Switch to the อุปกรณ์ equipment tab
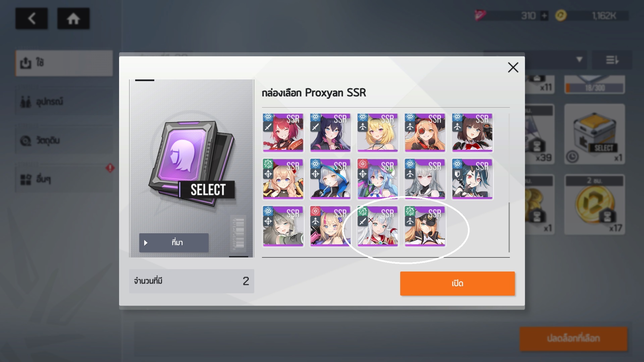This screenshot has height=362, width=644. coord(64,102)
